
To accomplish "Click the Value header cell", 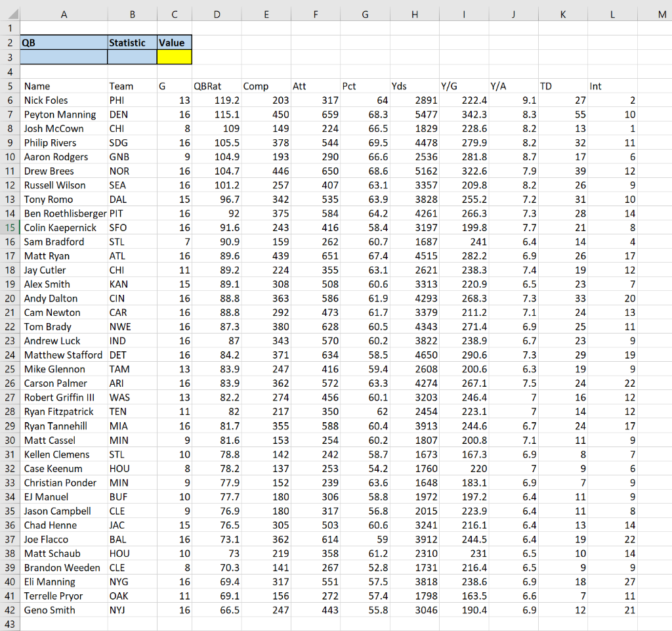I will (175, 43).
